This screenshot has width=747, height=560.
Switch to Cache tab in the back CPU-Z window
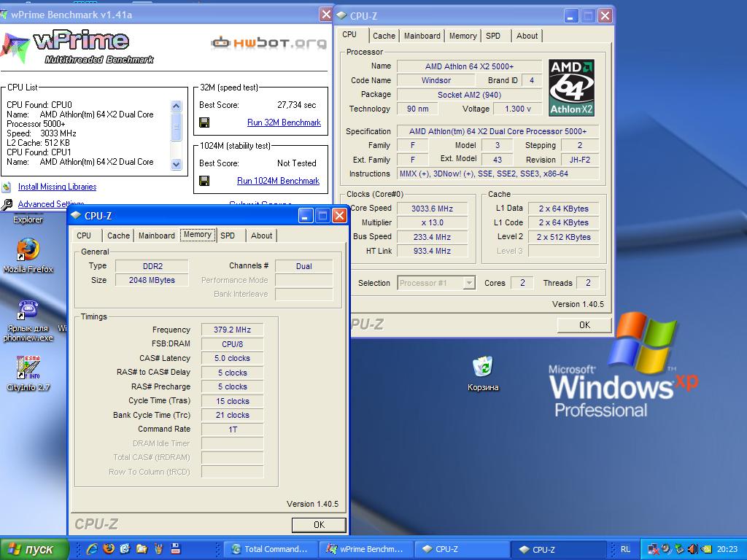point(384,36)
